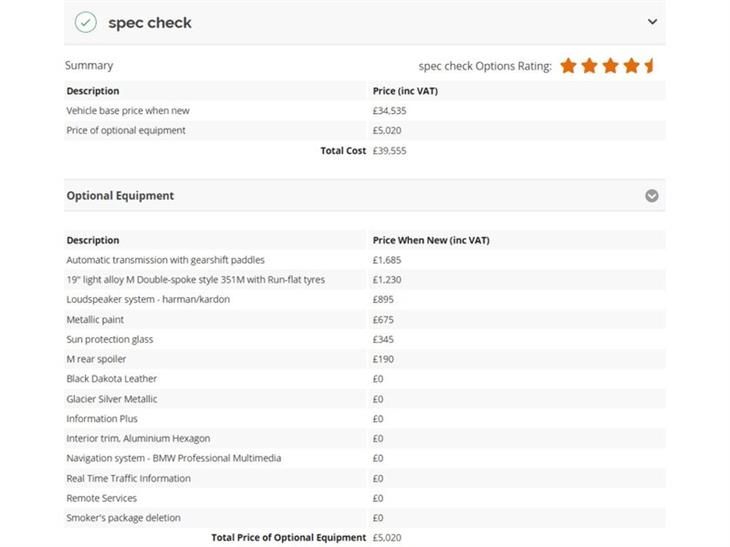Click the third orange rating star
730x547 pixels.
tap(610, 66)
